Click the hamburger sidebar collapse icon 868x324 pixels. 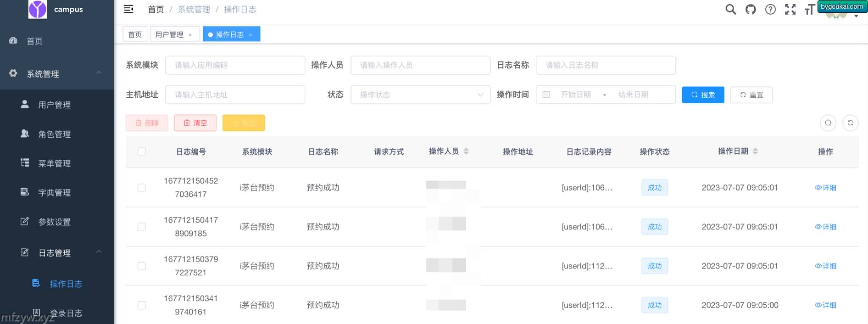(x=129, y=9)
